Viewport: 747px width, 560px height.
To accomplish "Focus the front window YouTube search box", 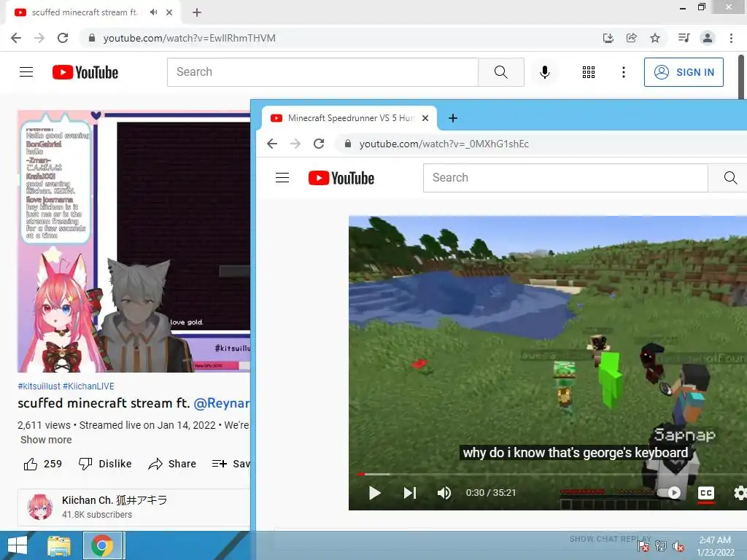I will coord(565,178).
